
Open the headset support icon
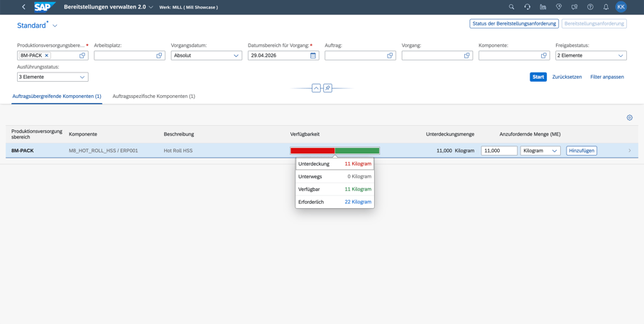click(528, 7)
